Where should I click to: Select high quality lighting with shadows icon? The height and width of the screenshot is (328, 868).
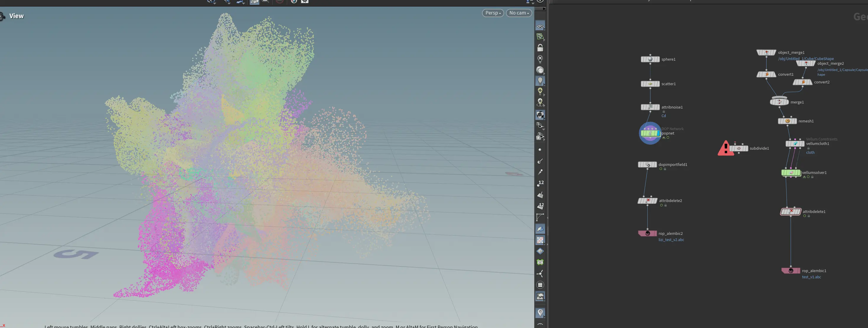540,102
